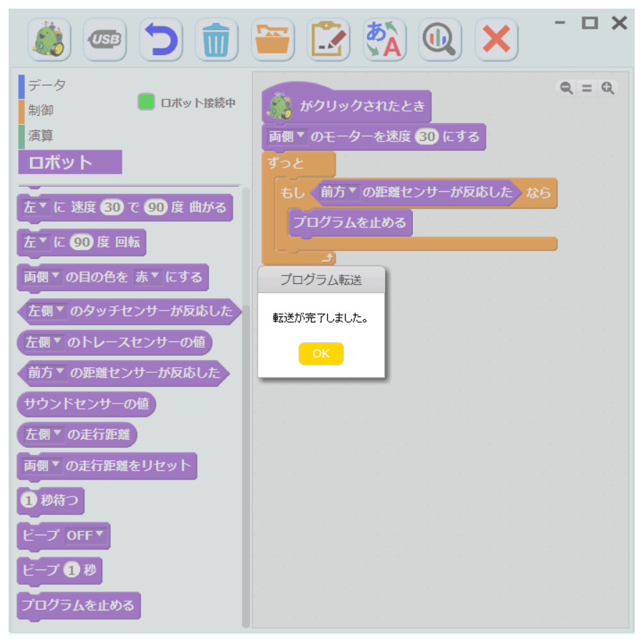Click the robot icon on the hat block
The width and height of the screenshot is (644, 644).
(280, 106)
